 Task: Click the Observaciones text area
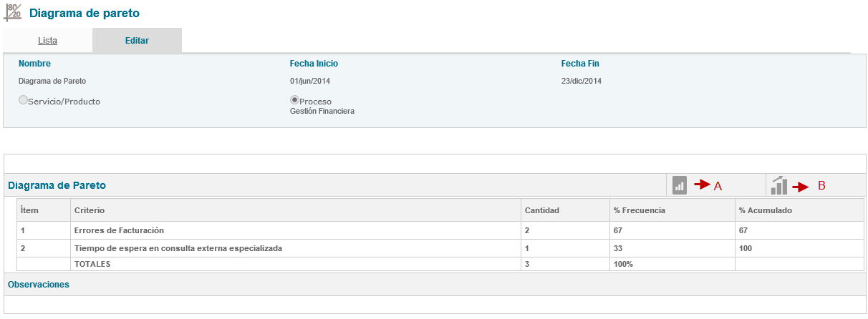433,305
